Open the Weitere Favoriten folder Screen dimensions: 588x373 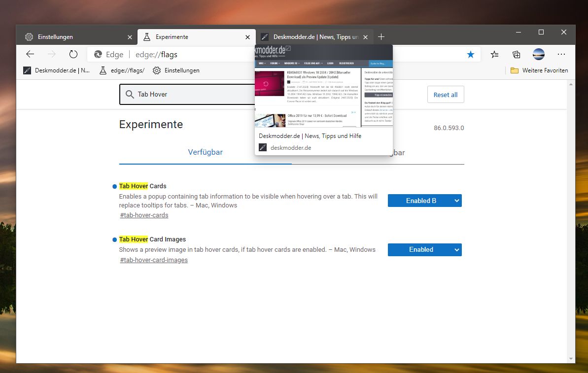tap(539, 70)
